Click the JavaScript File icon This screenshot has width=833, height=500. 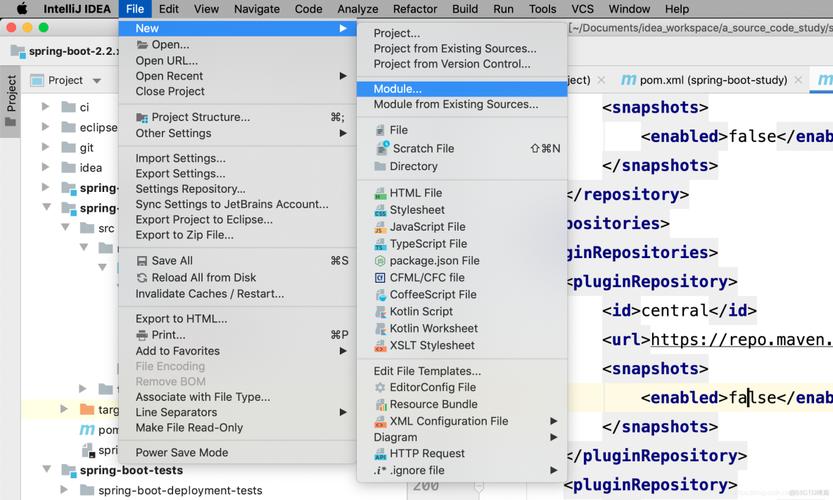point(380,227)
